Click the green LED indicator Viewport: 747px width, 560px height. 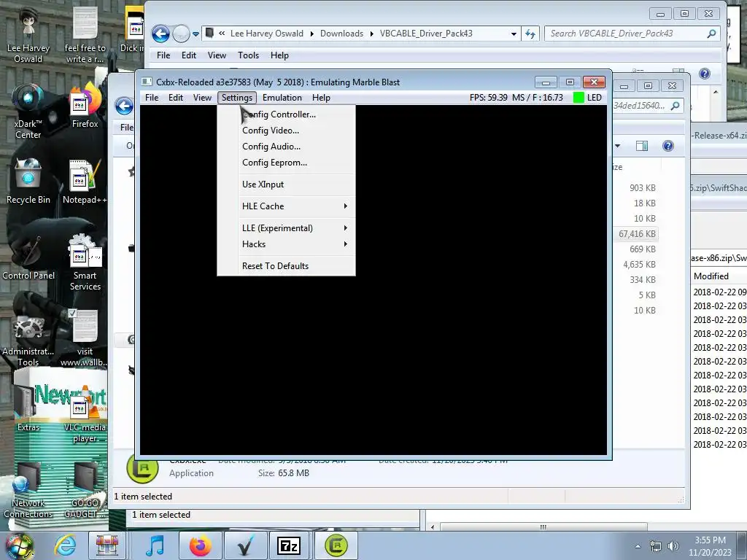tap(578, 98)
